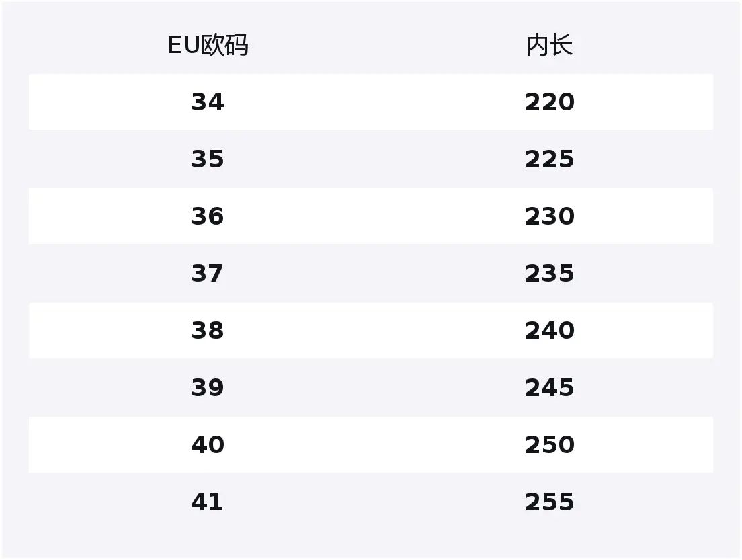Viewport: 742px width, 560px height.
Task: Click the 240 inner length value
Action: 549,331
